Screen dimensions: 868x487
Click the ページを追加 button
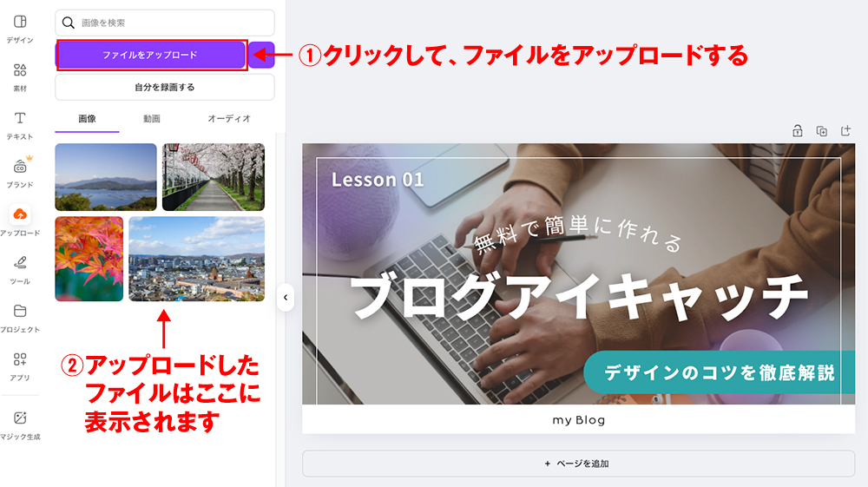(x=578, y=464)
